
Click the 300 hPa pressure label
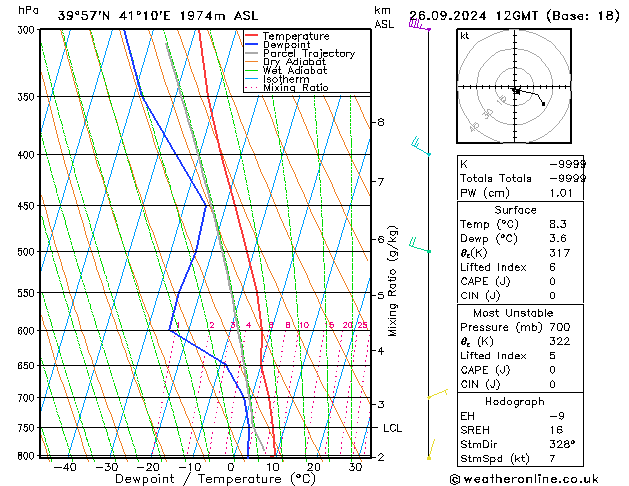tap(28, 29)
